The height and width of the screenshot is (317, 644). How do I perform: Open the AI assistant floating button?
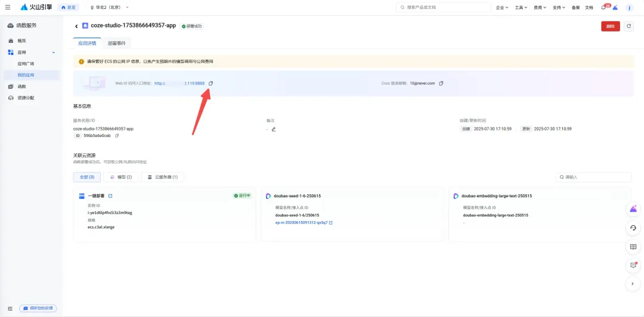633,209
